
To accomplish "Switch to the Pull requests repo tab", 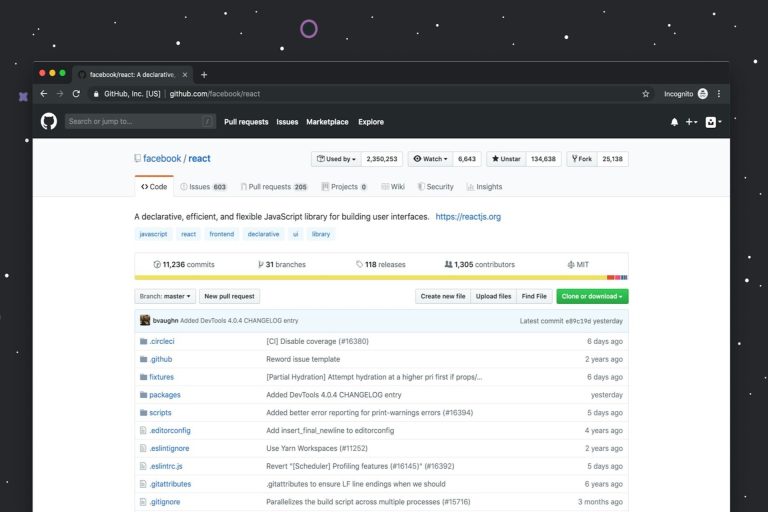I will click(274, 187).
